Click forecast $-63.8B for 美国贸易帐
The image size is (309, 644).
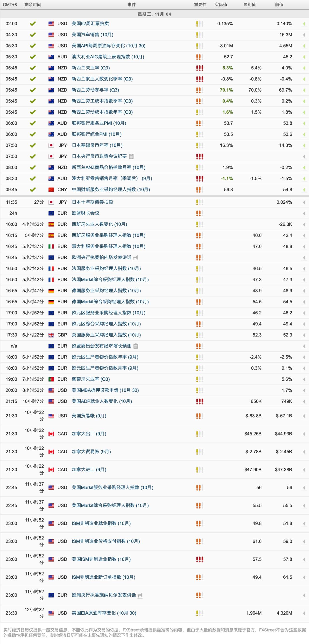(x=253, y=416)
